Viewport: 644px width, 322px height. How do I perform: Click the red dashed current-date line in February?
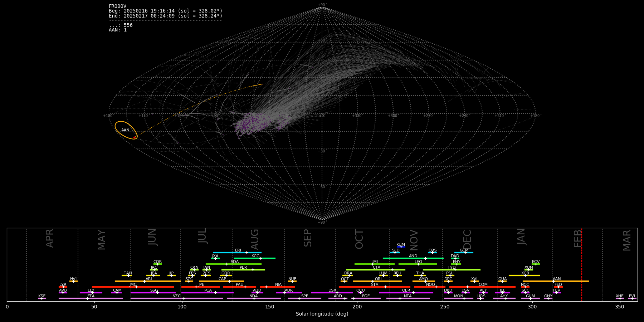tap(582, 265)
